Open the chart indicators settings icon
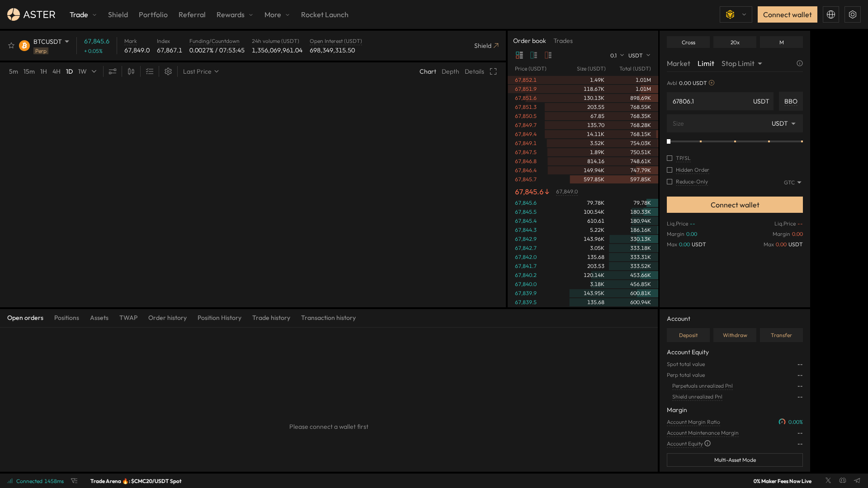Viewport: 868px width, 488px height. pyautogui.click(x=113, y=71)
